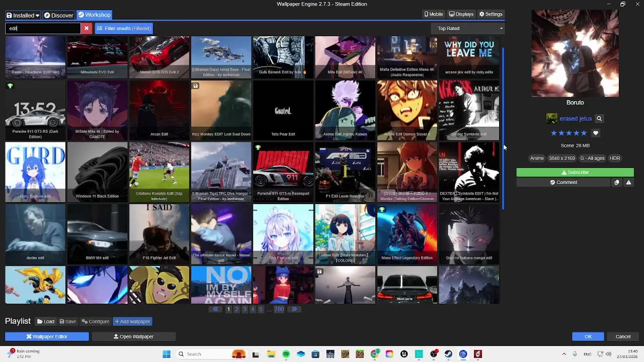Clear the search field with the red X
644x362 pixels.
click(x=87, y=28)
